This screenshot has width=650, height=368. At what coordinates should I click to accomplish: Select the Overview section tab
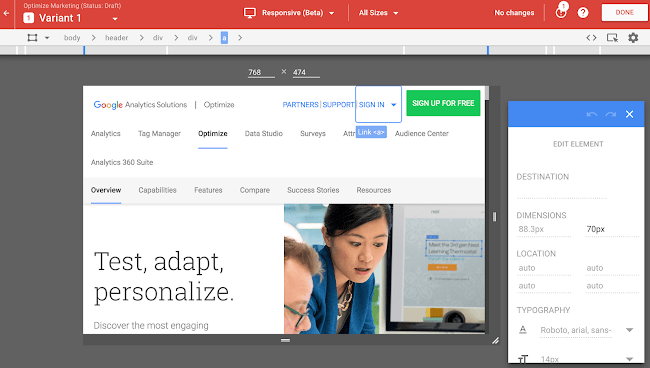click(106, 190)
